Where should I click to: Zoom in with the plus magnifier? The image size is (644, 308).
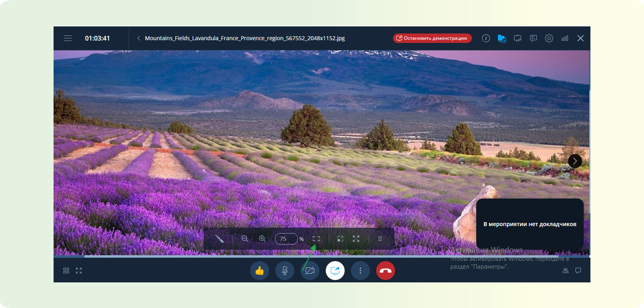pos(262,239)
